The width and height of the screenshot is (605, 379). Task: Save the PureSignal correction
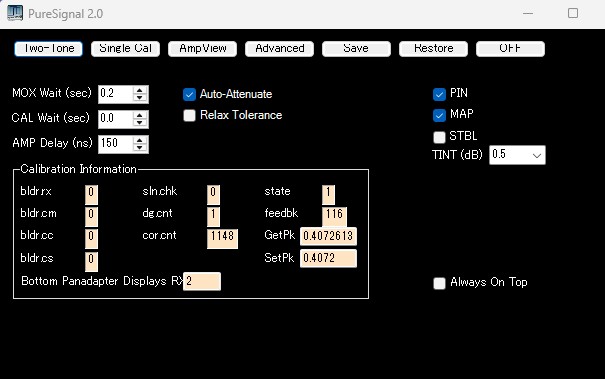pos(356,49)
